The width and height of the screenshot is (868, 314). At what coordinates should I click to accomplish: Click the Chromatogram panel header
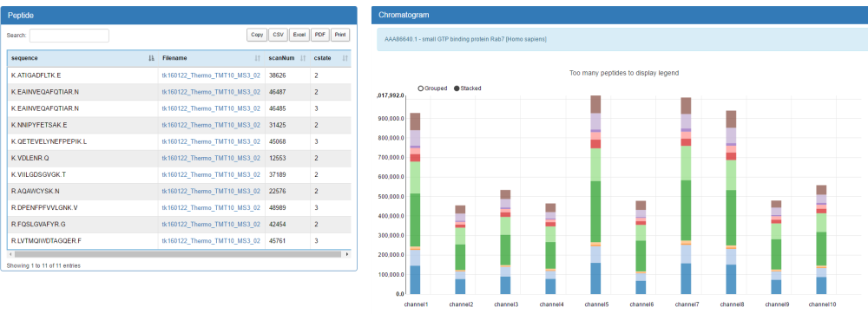point(620,15)
